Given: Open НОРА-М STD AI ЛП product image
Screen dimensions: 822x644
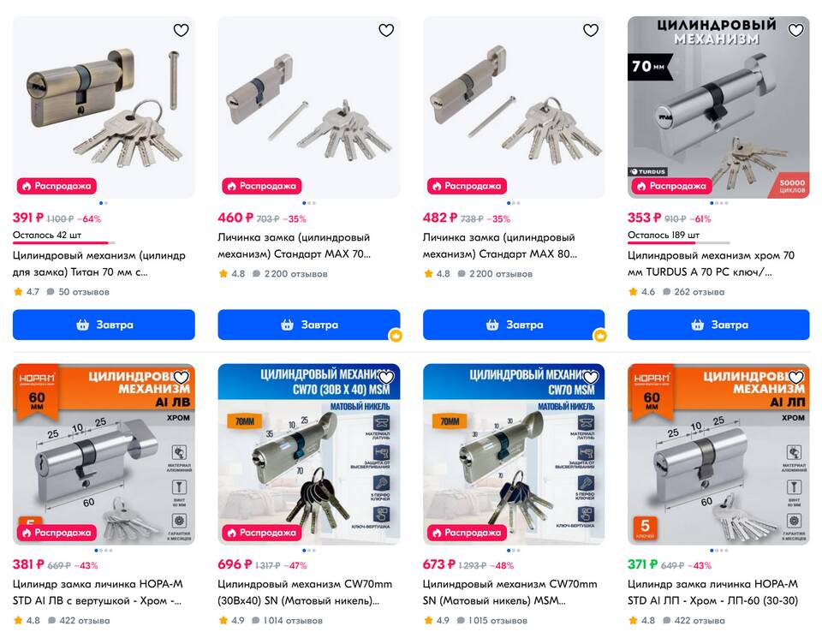Looking at the screenshot, I should coord(718,454).
